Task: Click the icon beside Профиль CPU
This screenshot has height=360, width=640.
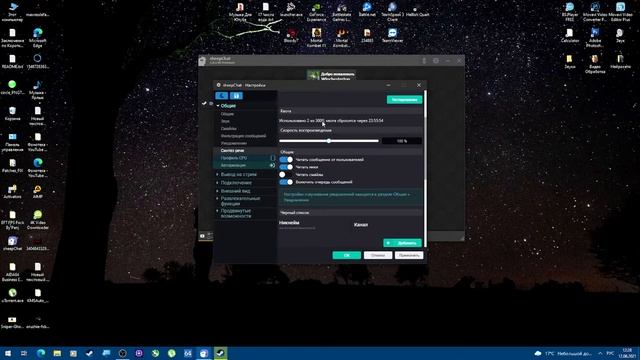Action: [272, 158]
